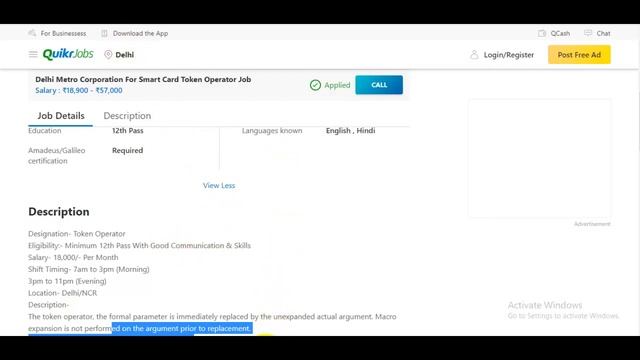The height and width of the screenshot is (360, 640).
Task: Click the Applied status label
Action: pyautogui.click(x=337, y=85)
